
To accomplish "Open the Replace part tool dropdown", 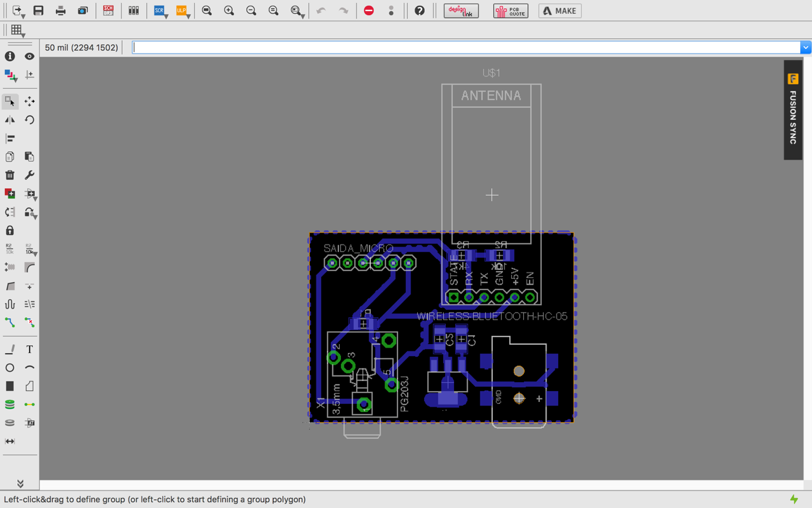I will pyautogui.click(x=31, y=194).
